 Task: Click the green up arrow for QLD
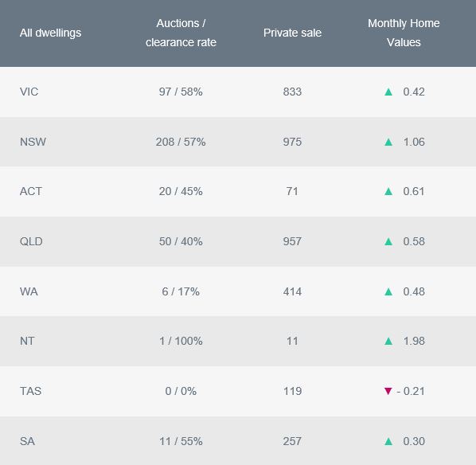click(x=388, y=241)
